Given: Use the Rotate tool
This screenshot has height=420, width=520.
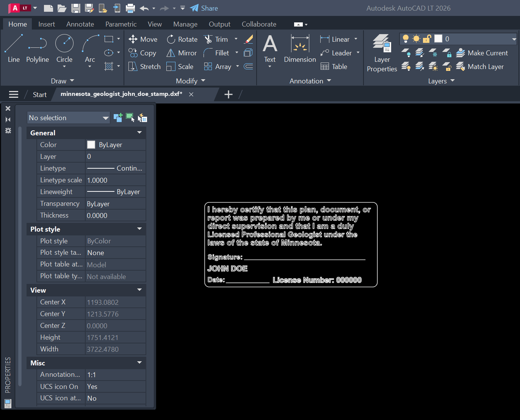Looking at the screenshot, I should pyautogui.click(x=182, y=39).
